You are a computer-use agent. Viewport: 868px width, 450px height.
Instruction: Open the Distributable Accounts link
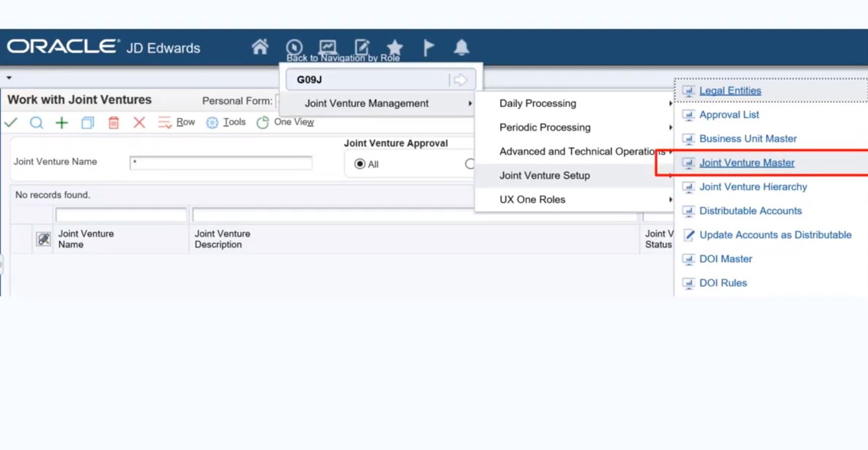pyautogui.click(x=750, y=211)
